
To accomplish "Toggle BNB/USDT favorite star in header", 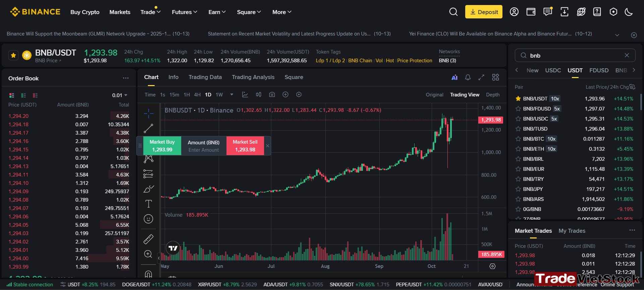I will click(x=13, y=55).
